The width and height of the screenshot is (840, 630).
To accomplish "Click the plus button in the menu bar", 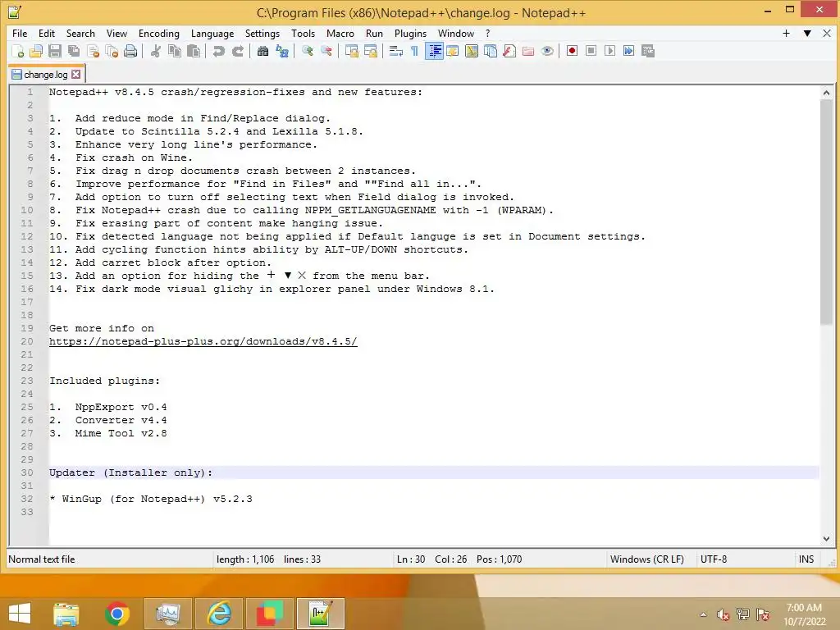I will pyautogui.click(x=786, y=33).
